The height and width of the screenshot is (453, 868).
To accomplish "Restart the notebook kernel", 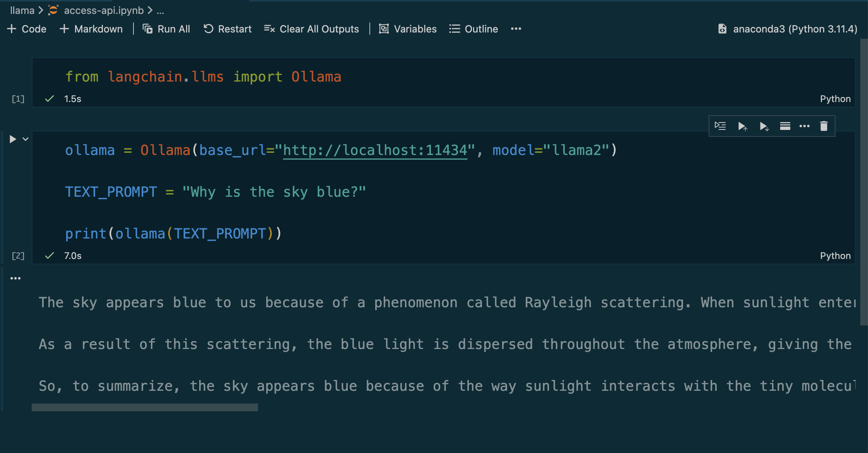I will 227,29.
